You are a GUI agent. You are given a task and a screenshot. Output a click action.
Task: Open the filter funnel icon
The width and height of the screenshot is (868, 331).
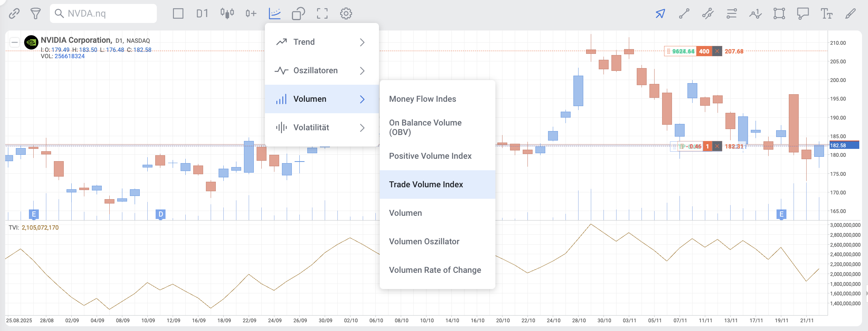(36, 13)
